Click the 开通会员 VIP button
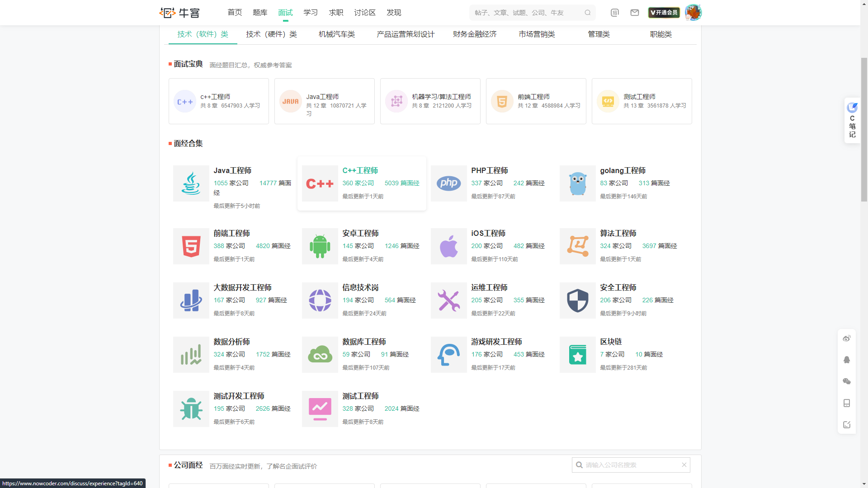 [664, 13]
